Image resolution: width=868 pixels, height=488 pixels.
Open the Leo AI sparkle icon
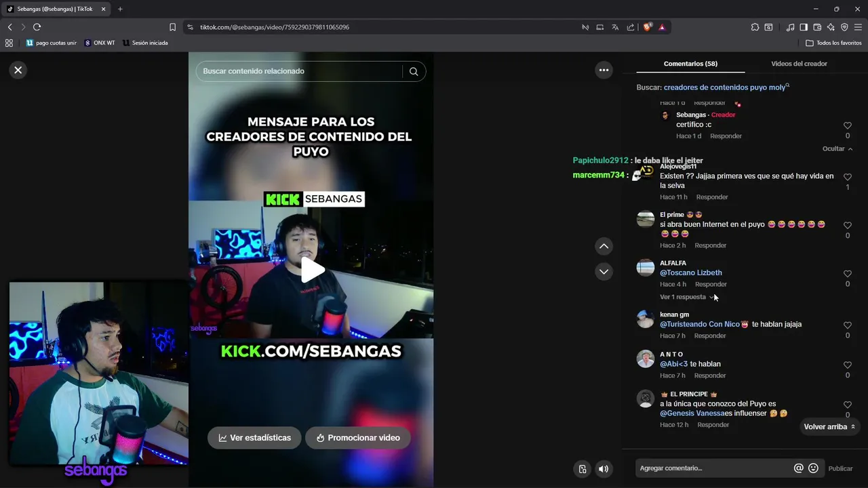tap(831, 27)
